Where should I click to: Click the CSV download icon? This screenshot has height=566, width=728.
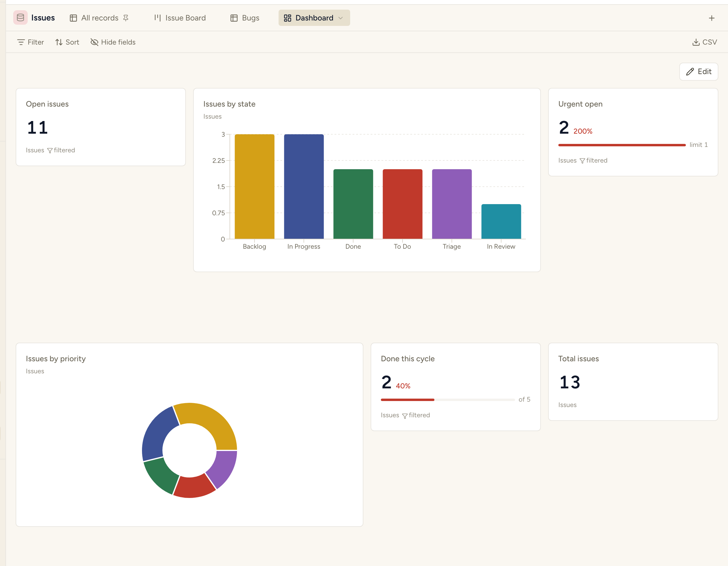(696, 42)
